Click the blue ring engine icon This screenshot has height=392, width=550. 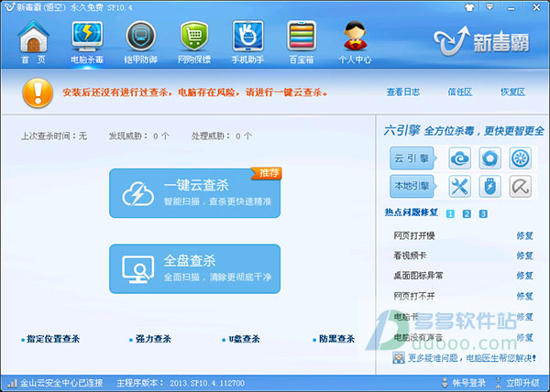point(490,158)
